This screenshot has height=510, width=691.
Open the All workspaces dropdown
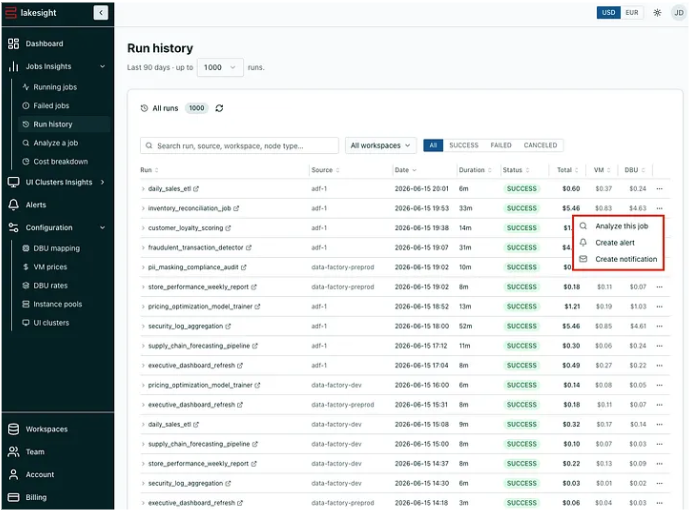point(380,145)
